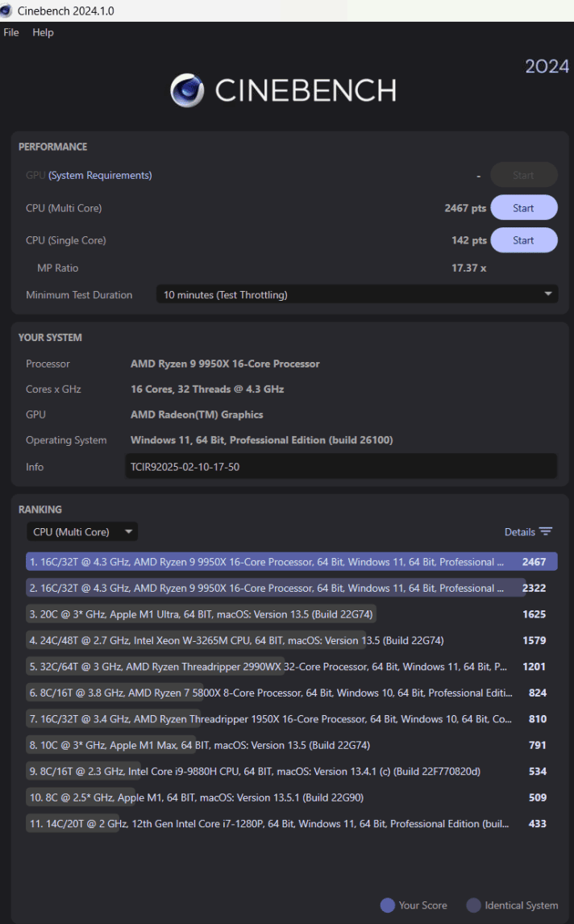Select the 8C Apple M1 ranking row

pyautogui.click(x=292, y=797)
